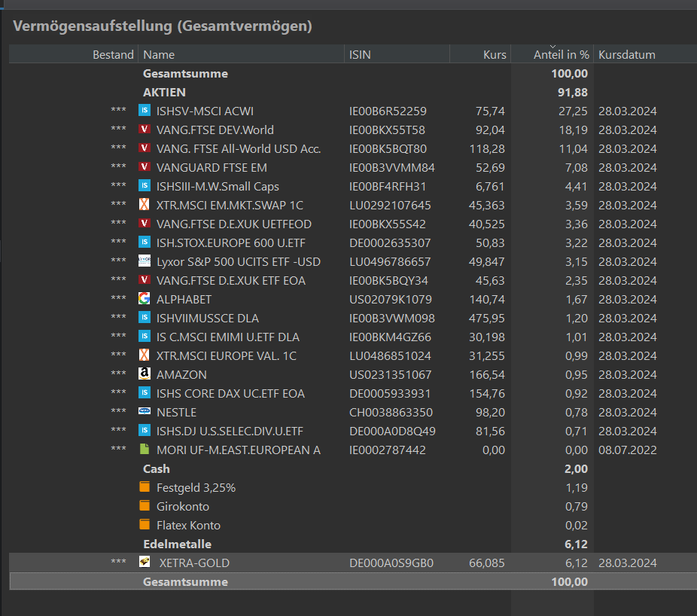
Task: Click ISIN CH0038863350
Action: 391,412
